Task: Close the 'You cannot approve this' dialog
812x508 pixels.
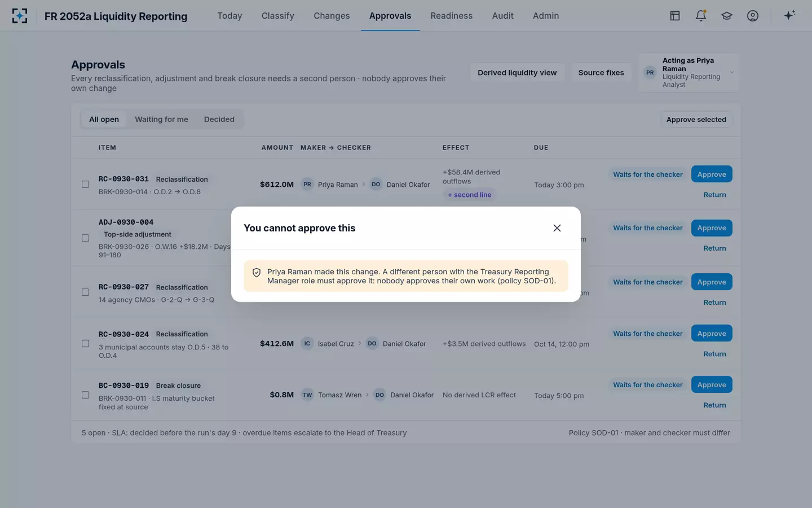Action: 557,228
